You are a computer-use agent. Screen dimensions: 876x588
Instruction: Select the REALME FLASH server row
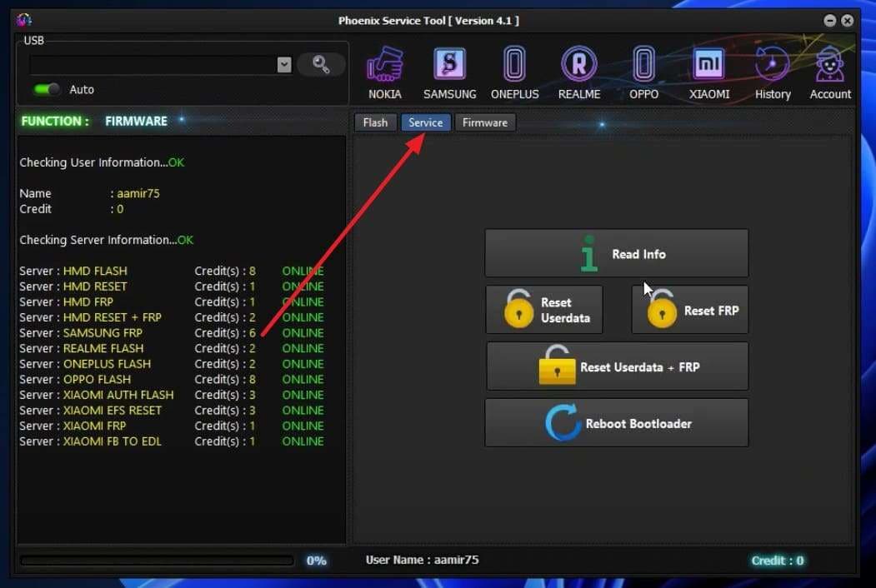tap(172, 348)
